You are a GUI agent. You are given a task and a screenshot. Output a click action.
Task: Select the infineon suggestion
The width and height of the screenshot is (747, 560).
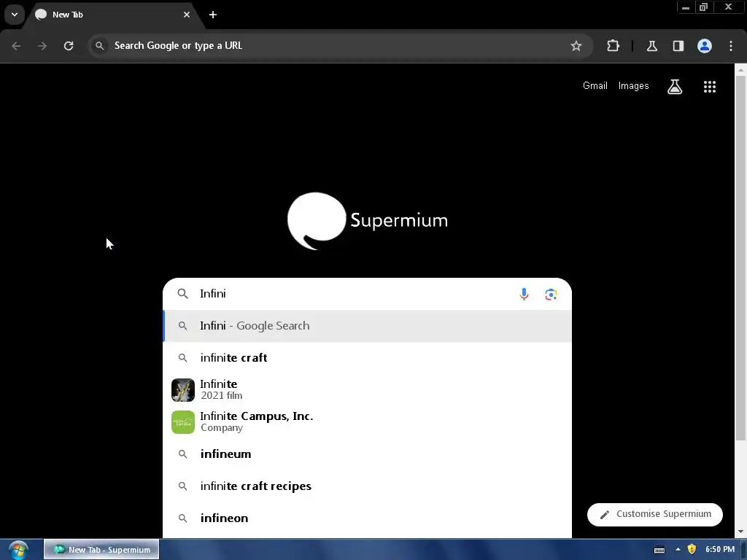[x=368, y=518]
